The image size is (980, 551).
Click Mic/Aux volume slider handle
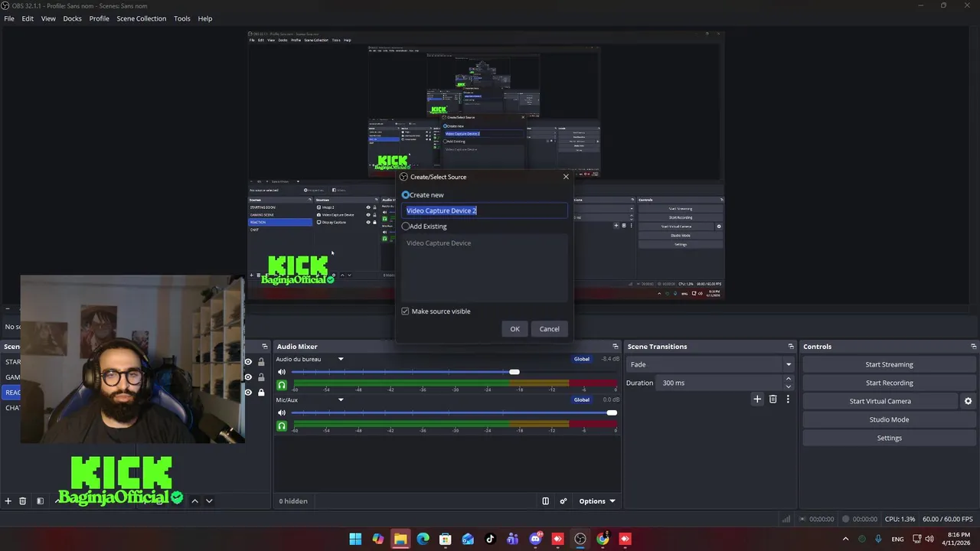(612, 412)
